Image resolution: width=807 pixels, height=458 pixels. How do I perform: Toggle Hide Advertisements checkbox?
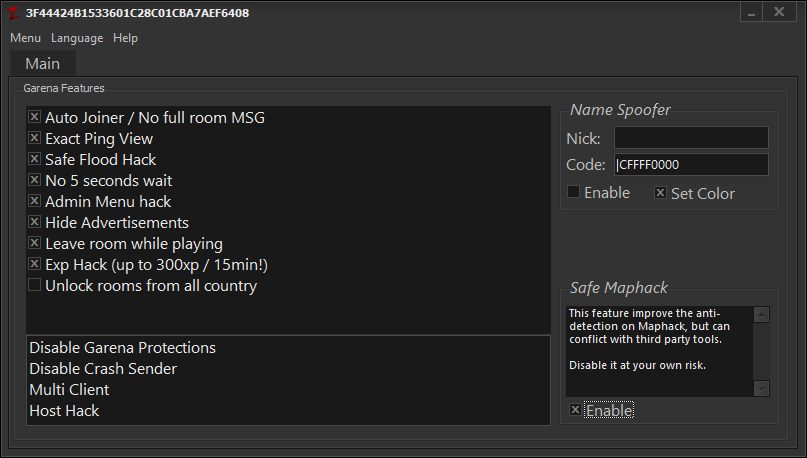[x=34, y=222]
